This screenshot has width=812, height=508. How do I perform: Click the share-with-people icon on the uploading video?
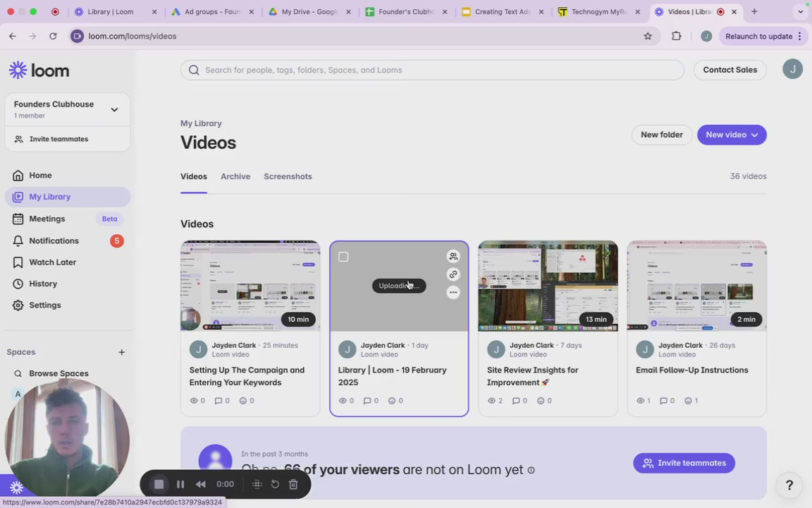pos(453,257)
